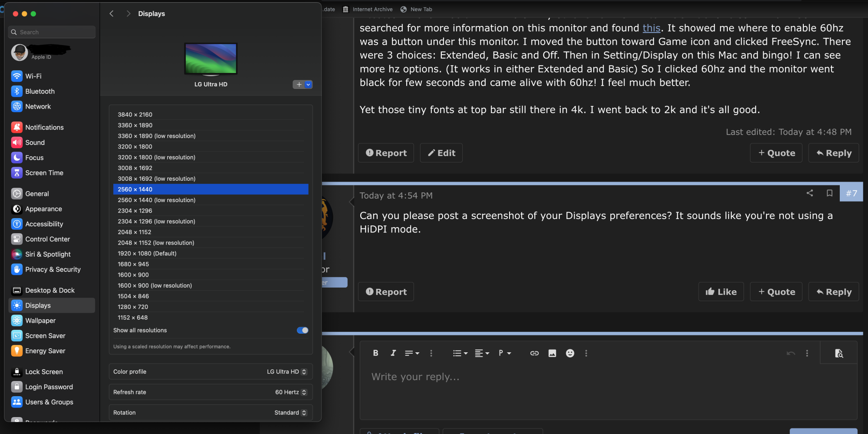Bookmark post #7
Viewport: 868px width, 434px height.
[x=829, y=193]
